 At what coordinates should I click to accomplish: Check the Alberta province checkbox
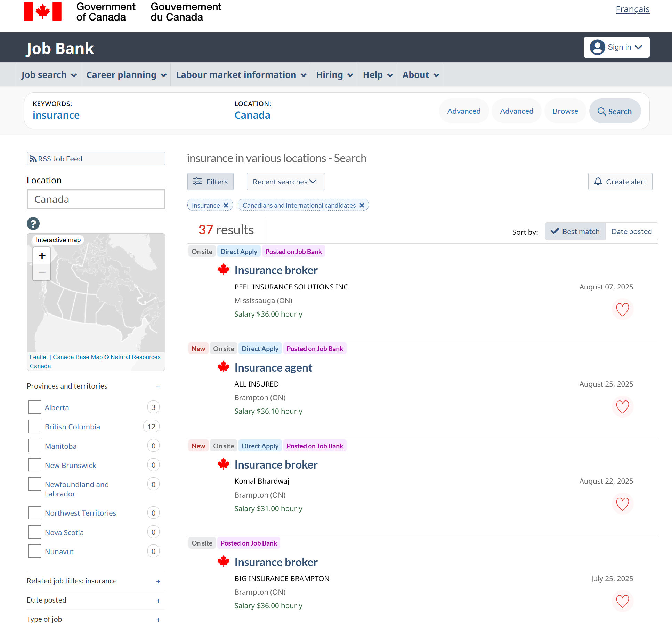click(35, 407)
